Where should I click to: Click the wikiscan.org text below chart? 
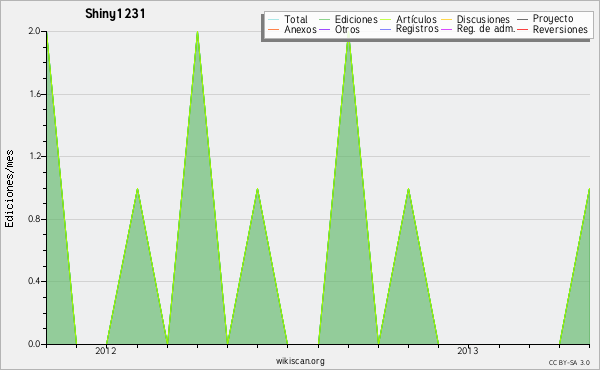(x=300, y=361)
